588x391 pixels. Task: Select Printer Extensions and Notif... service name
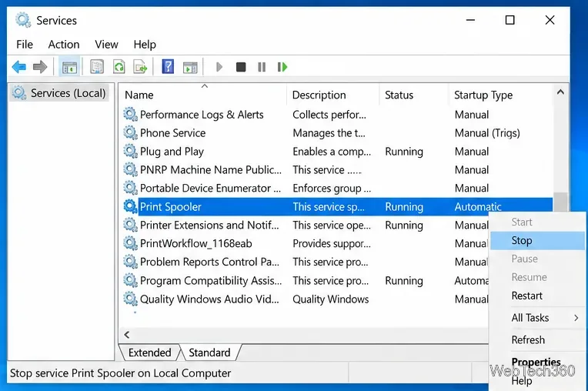coord(209,226)
